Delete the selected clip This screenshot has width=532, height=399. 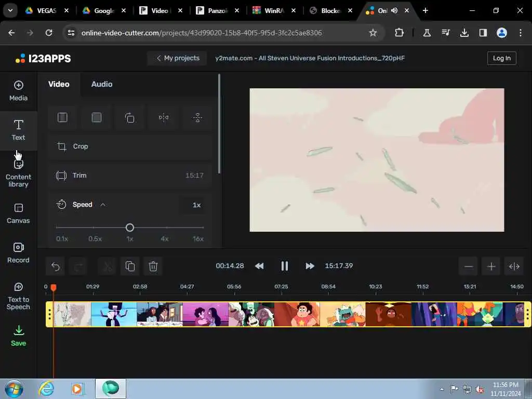click(x=153, y=267)
